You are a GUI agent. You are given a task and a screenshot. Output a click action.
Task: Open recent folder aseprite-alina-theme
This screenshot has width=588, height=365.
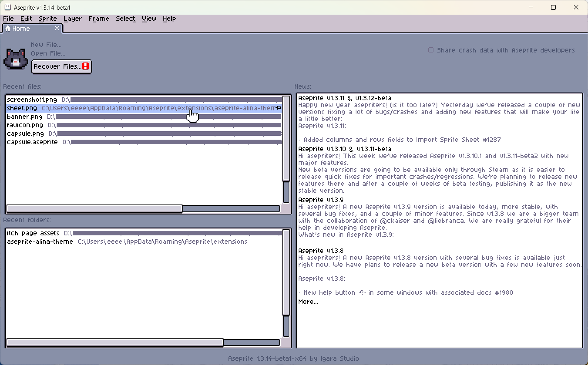[x=144, y=242]
